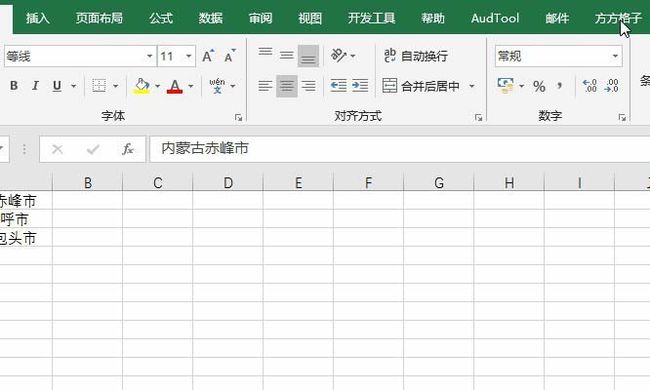This screenshot has height=390, width=650.
Task: Open alignment settings dialog launcher
Action: point(478,118)
